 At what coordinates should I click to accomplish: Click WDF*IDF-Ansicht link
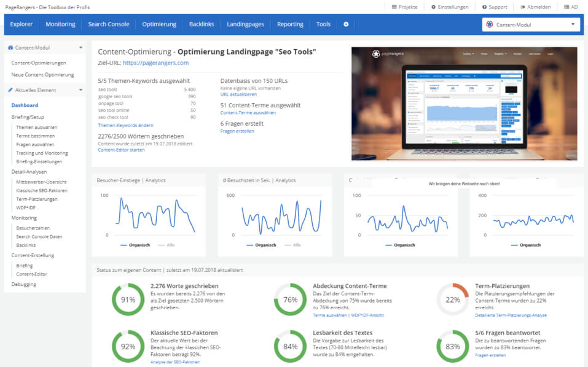point(367,315)
